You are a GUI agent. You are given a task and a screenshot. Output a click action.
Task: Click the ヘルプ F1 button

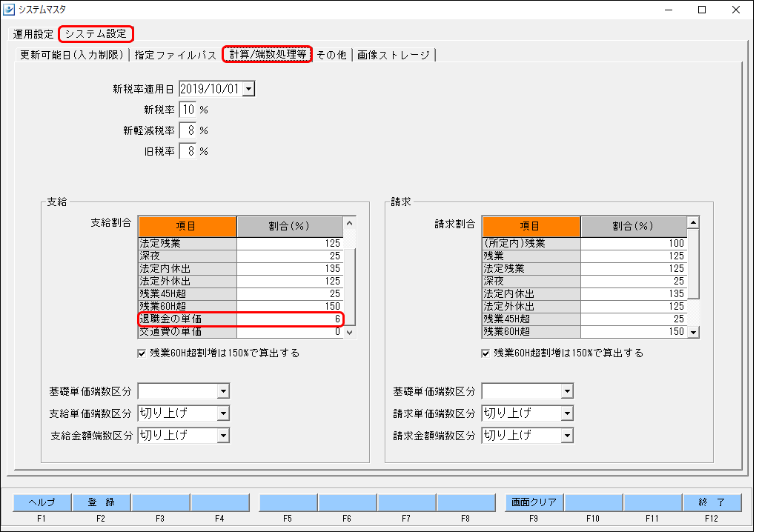pos(42,502)
